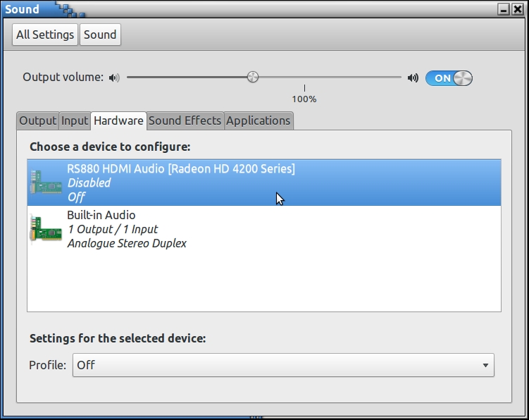Go to the Sound Effects tab

point(185,121)
